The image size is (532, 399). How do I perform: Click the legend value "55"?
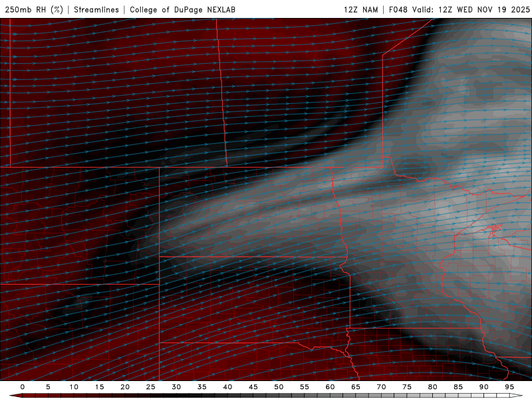tap(305, 387)
